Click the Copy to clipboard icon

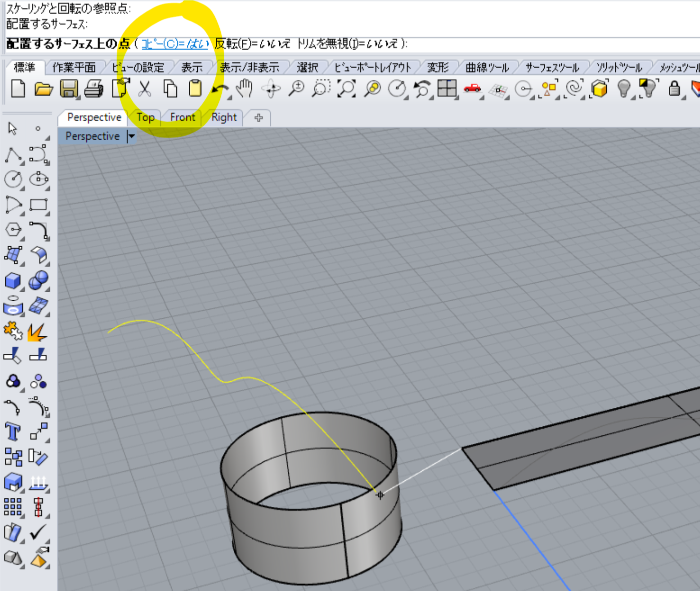coord(170,89)
